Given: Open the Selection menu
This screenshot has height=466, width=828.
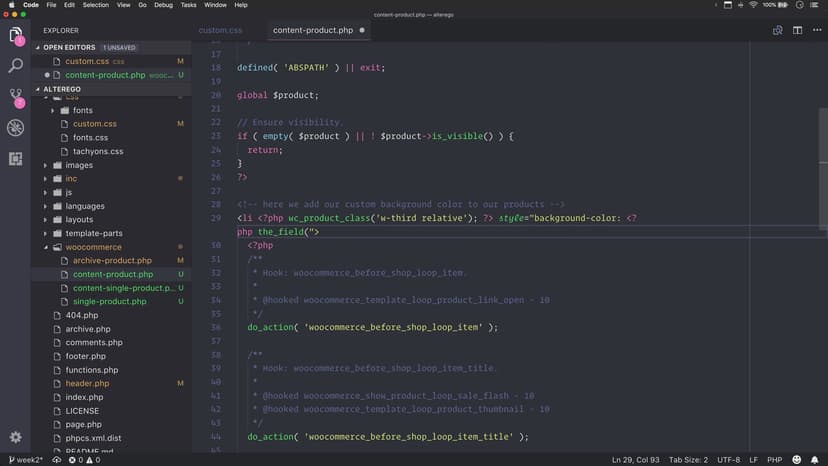Looking at the screenshot, I should (x=96, y=5).
